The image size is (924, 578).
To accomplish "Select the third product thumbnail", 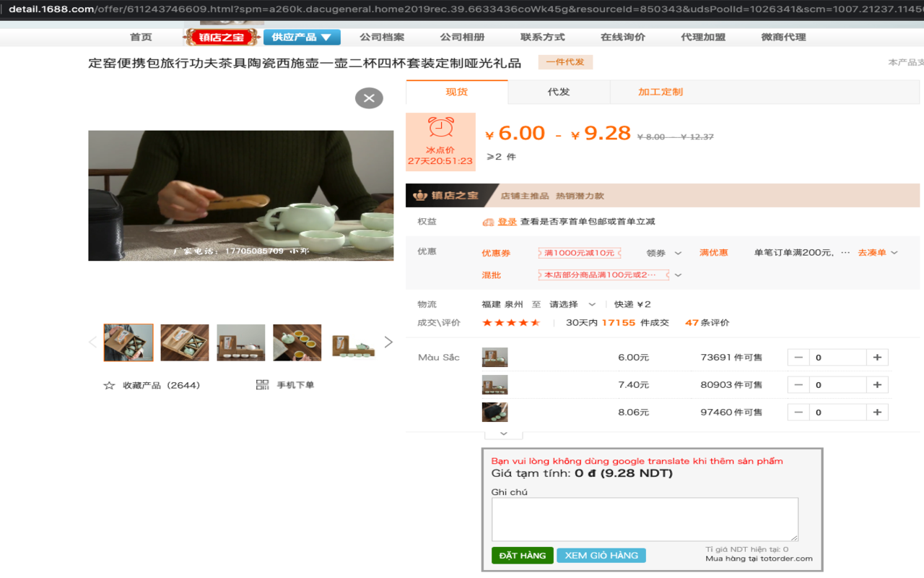I will (241, 342).
